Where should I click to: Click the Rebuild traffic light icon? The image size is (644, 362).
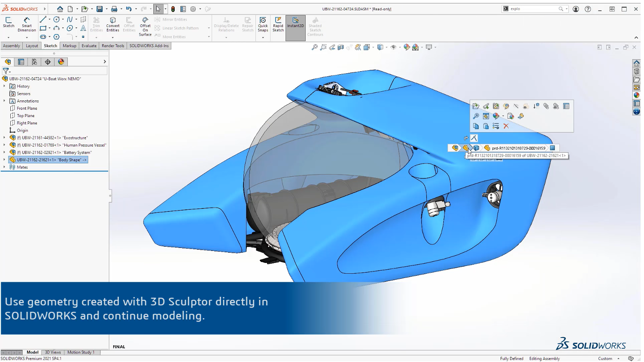[173, 9]
